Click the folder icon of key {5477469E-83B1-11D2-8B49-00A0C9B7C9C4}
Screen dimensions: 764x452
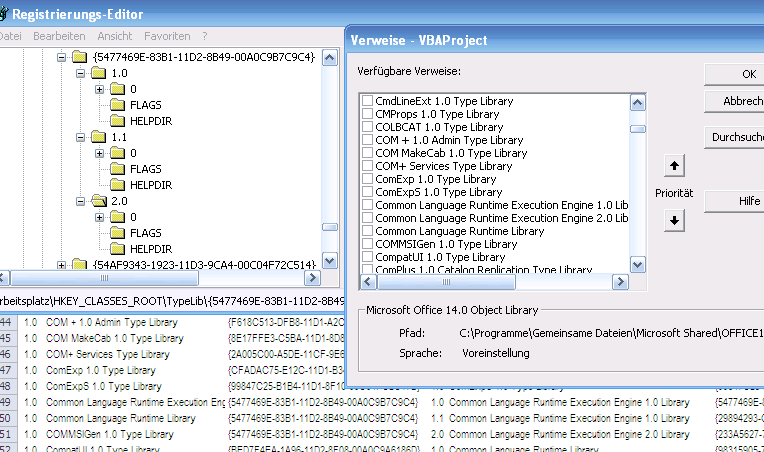pyautogui.click(x=79, y=57)
